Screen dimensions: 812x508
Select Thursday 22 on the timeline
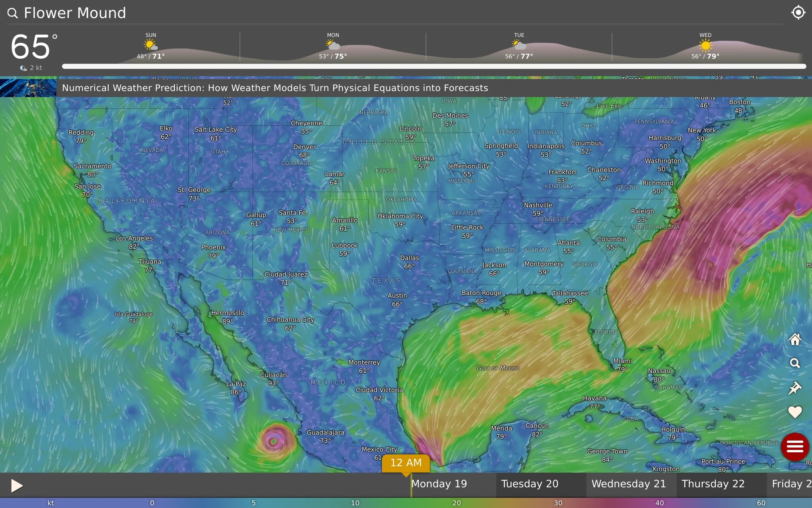click(x=713, y=484)
